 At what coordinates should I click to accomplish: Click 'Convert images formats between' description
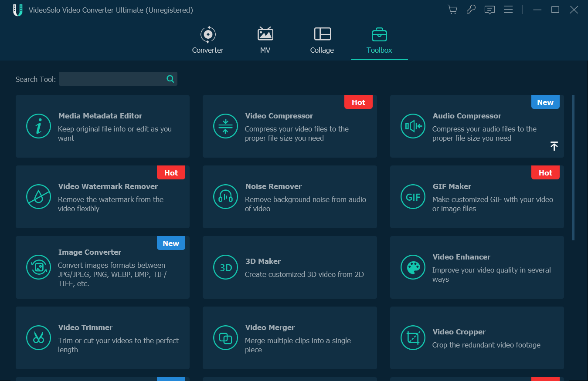point(112,274)
